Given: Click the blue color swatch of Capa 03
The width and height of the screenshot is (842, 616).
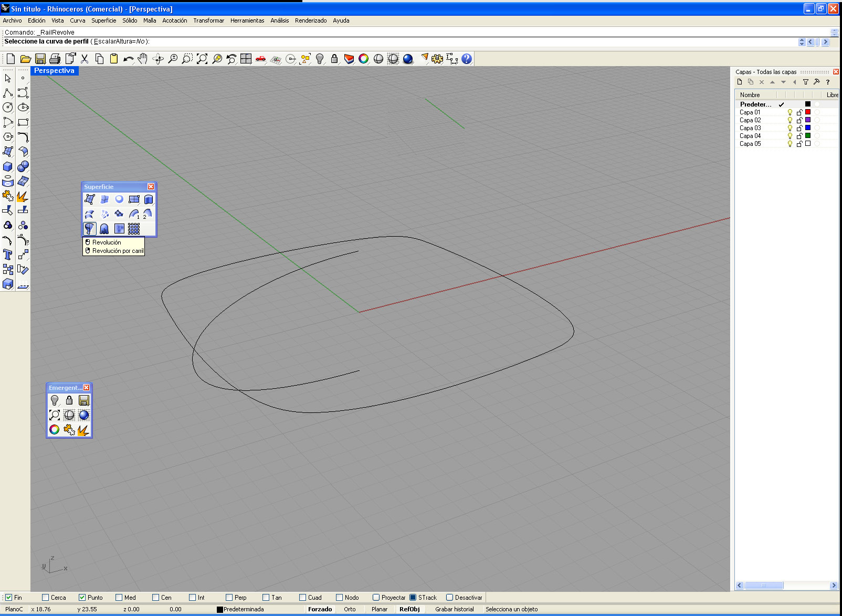Looking at the screenshot, I should coord(808,128).
